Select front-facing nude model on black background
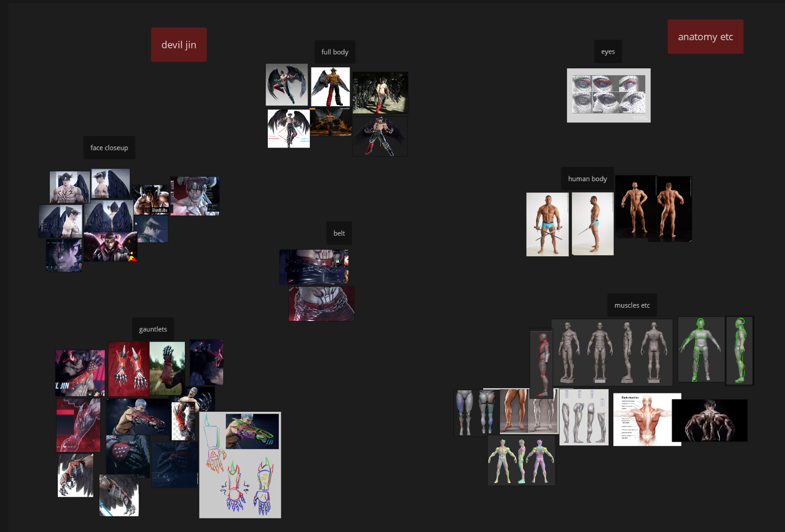The image size is (785, 532). pyautogui.click(x=635, y=206)
